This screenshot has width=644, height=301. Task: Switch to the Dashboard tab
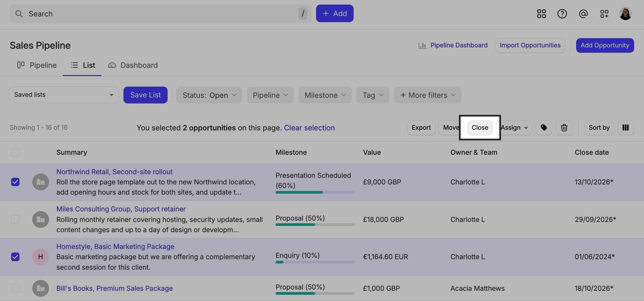[x=133, y=65]
